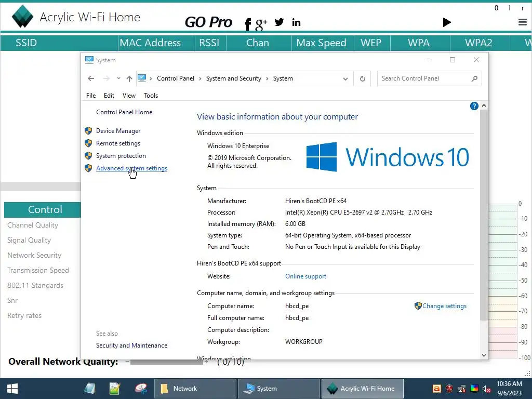
Task: Sort by the WPA2 column header
Action: tap(480, 43)
